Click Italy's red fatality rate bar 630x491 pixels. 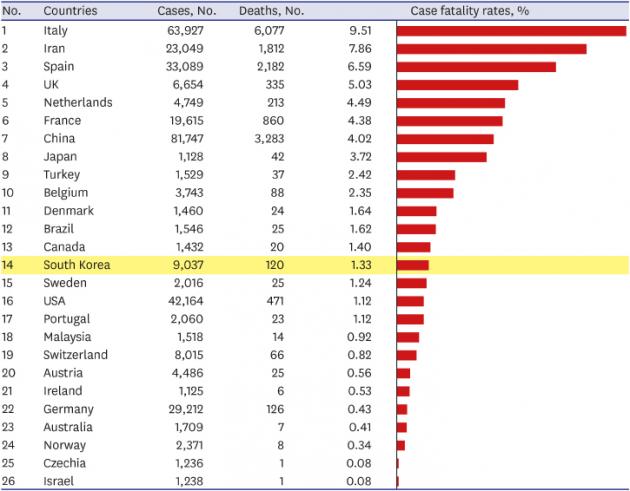click(511, 30)
